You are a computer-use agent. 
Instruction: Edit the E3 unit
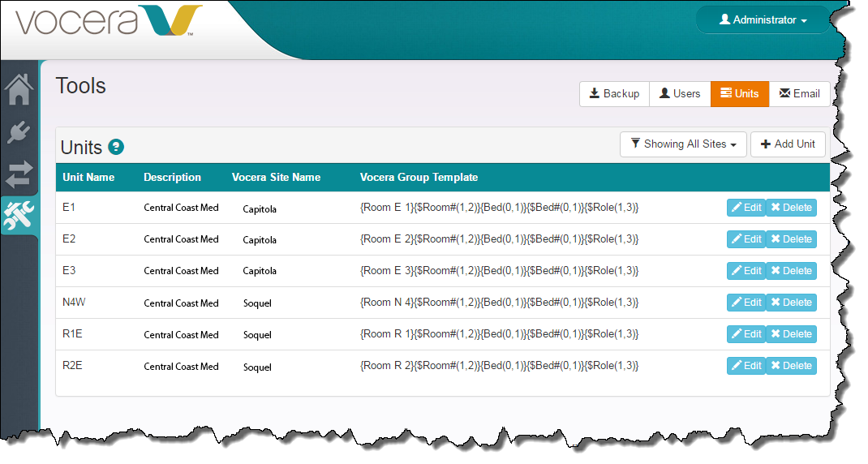tap(746, 271)
